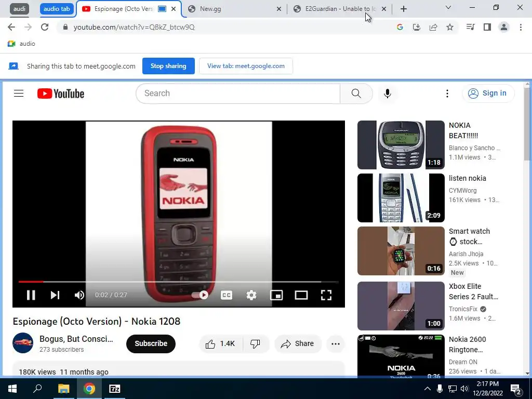
Task: Open the Windows notification center
Action: pyautogui.click(x=516, y=389)
